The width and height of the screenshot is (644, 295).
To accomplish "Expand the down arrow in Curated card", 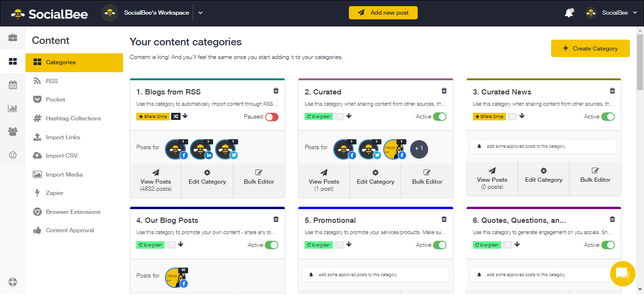I will coord(349,116).
